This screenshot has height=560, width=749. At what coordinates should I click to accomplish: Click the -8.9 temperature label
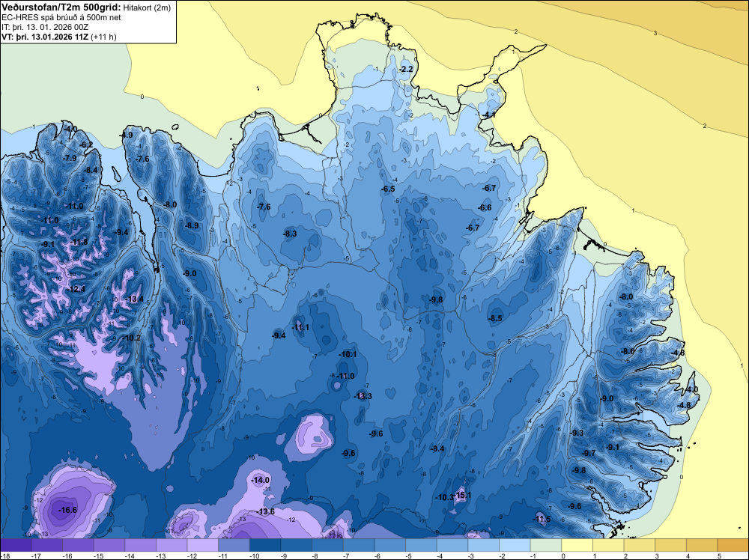pos(192,225)
